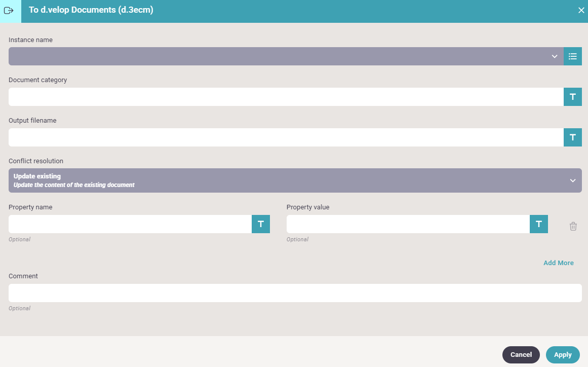Screen dimensions: 588x367
Task: Focus the Property name input field
Action: click(x=130, y=224)
